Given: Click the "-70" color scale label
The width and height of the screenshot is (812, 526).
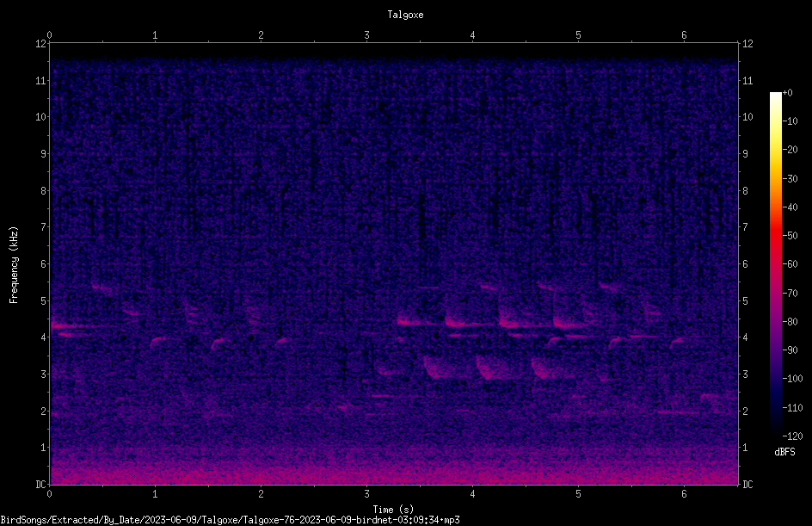Looking at the screenshot, I should [790, 294].
